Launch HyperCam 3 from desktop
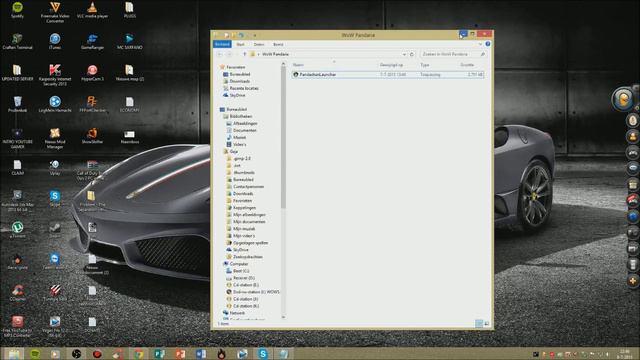Viewport: 640px width, 360px height. tap(92, 73)
